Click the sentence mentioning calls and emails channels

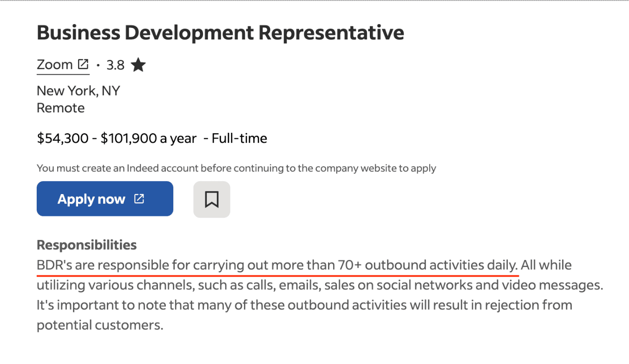320,285
